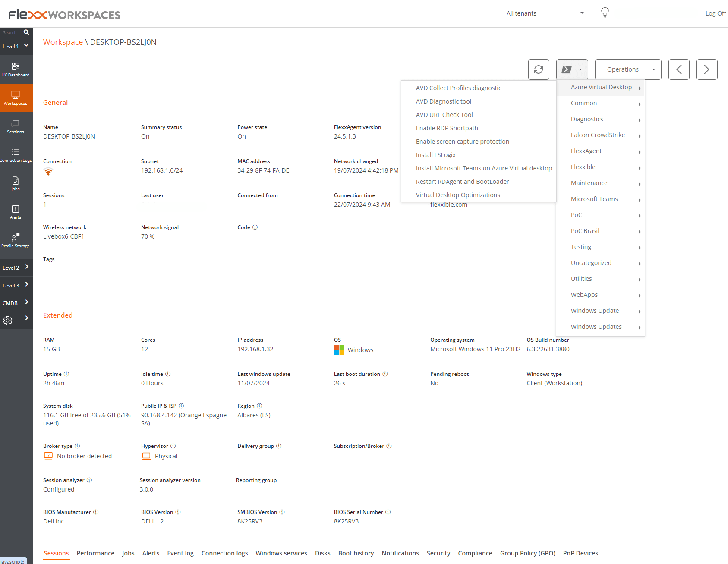728x564 pixels.
Task: Switch to the Event log tab
Action: pyautogui.click(x=180, y=553)
